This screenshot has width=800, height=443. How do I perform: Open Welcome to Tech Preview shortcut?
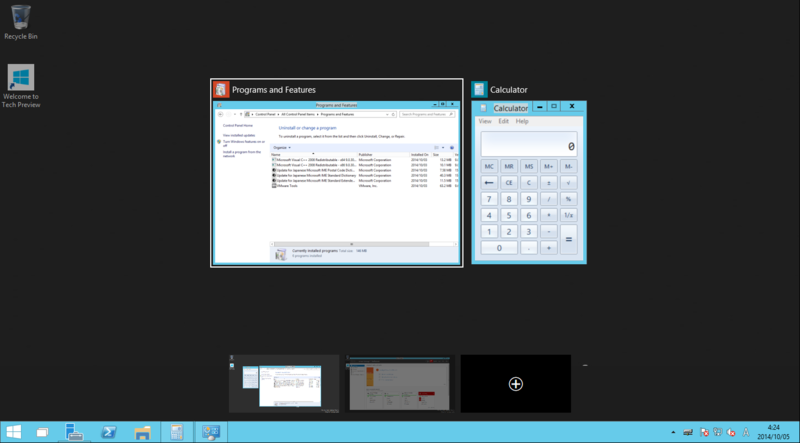[20, 86]
